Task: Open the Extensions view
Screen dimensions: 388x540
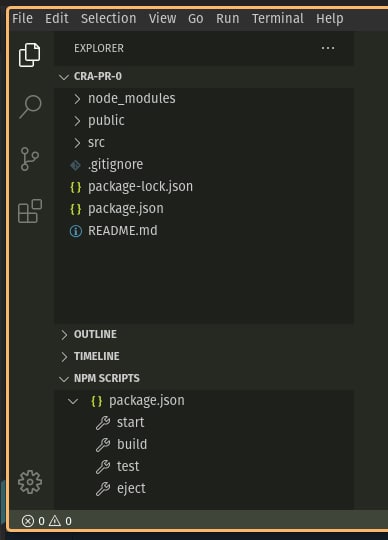Action: point(30,211)
